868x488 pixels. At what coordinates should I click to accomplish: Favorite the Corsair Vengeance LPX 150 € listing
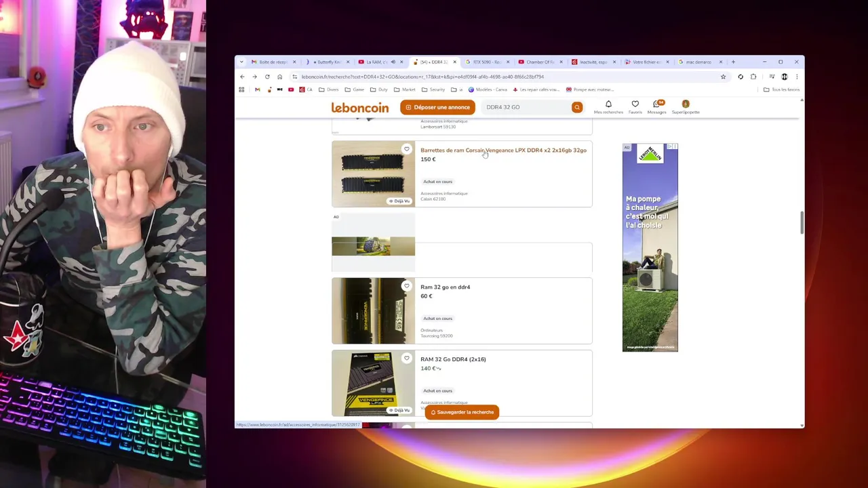tap(407, 149)
